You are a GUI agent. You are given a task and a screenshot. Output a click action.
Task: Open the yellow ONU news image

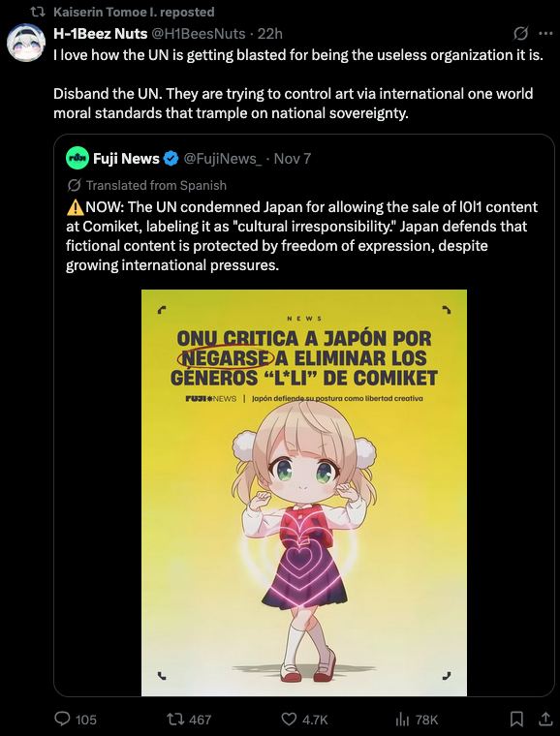[x=304, y=493]
